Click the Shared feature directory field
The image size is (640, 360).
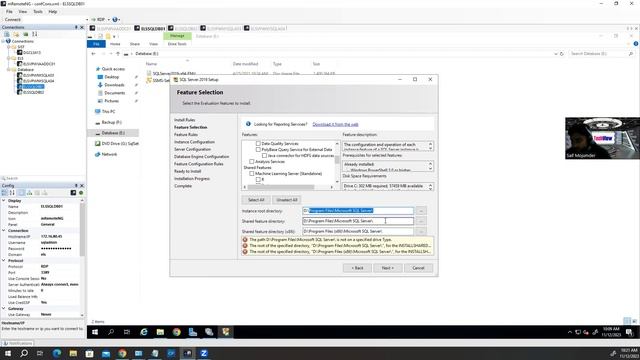[358, 221]
